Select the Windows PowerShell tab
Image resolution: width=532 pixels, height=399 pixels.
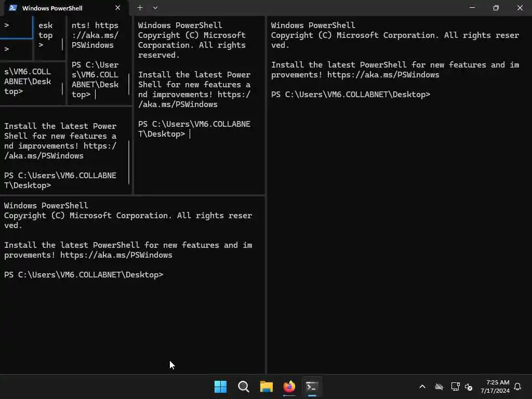click(66, 8)
